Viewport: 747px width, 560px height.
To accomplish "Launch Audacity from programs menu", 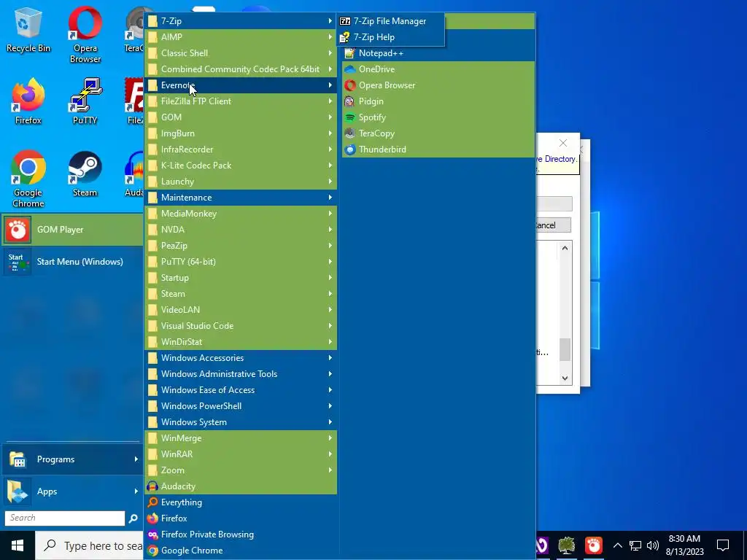I will 241,486.
